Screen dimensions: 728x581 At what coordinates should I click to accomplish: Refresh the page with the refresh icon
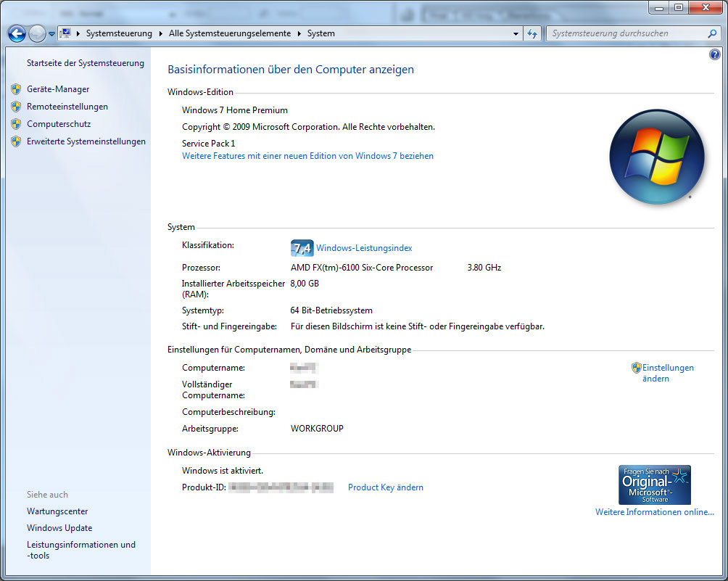point(532,33)
